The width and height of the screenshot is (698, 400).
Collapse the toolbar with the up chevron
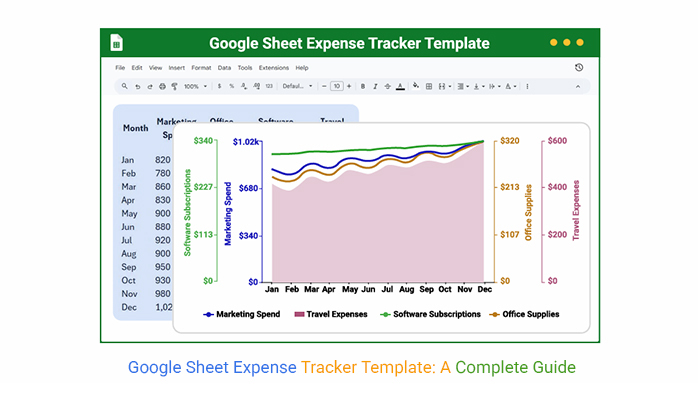pos(578,87)
